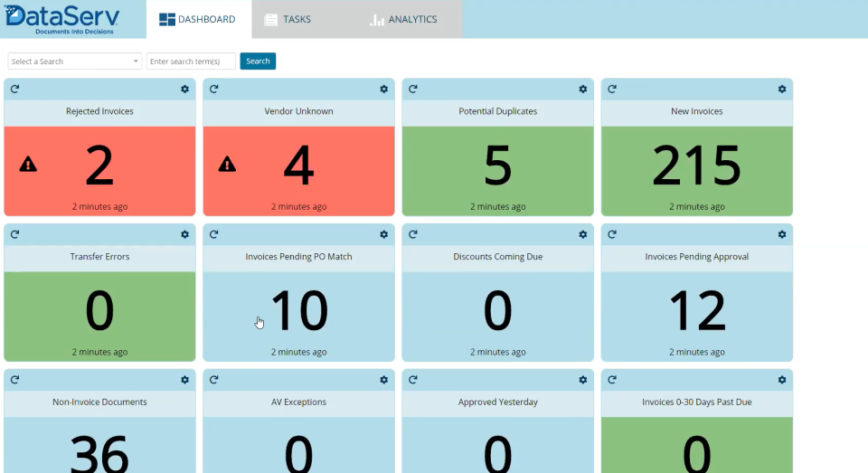Click the Potential Duplicates title
The height and width of the screenshot is (473, 868).
click(x=497, y=111)
